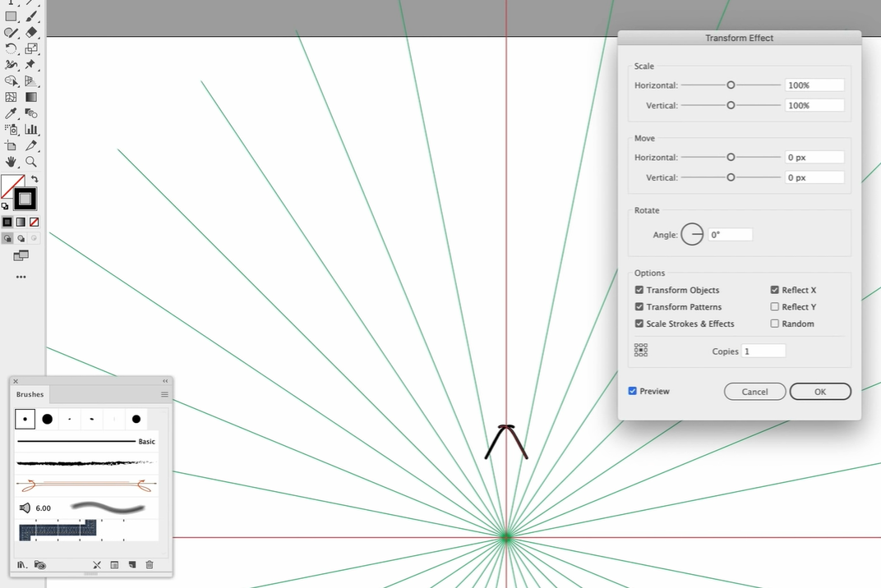
Task: Create a new brush in Brushes panel
Action: click(x=131, y=565)
